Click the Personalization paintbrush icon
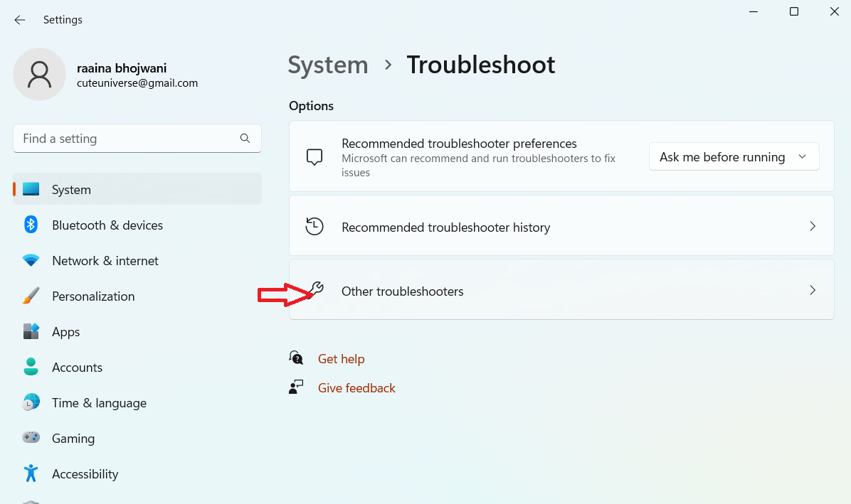 [31, 296]
